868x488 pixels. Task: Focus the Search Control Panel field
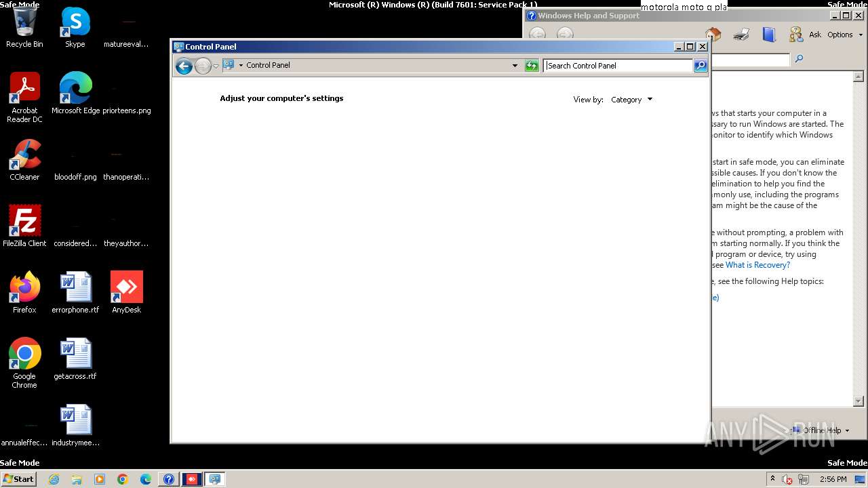pyautogui.click(x=618, y=66)
